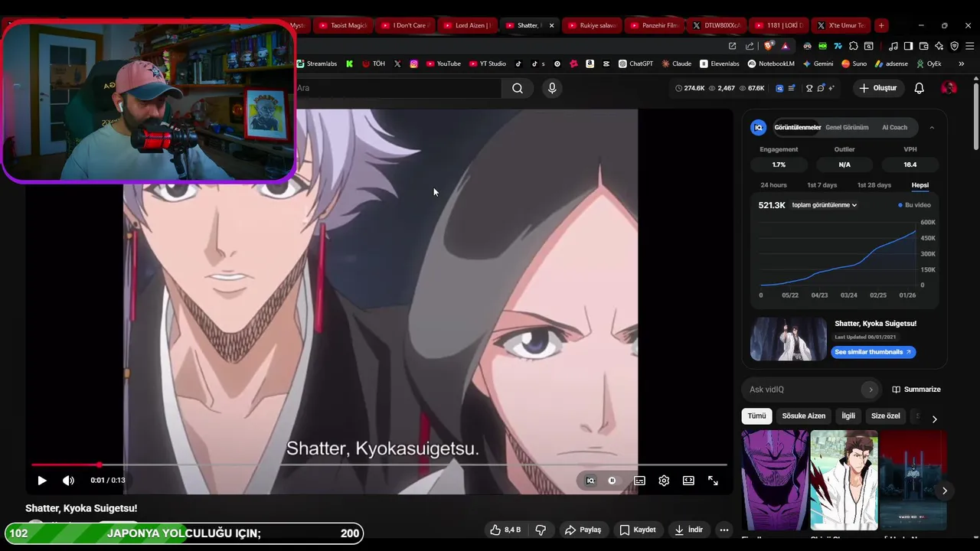
Task: Enter fullscreen mode in the player
Action: pyautogui.click(x=713, y=481)
